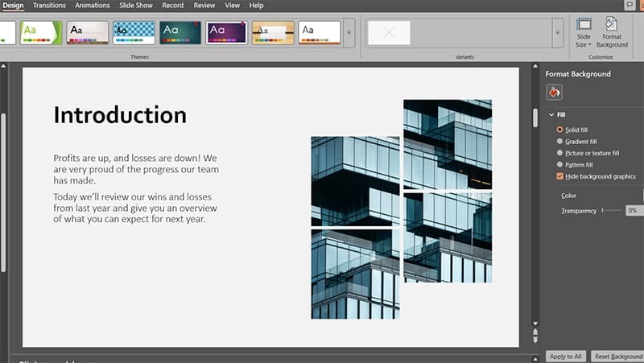Select the Gradient fill radio button

coord(559,141)
